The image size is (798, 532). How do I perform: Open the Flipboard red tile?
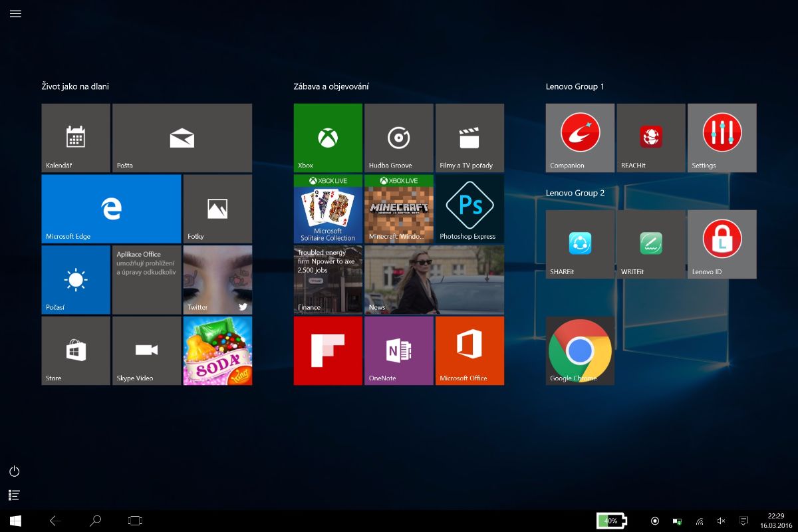(328, 350)
